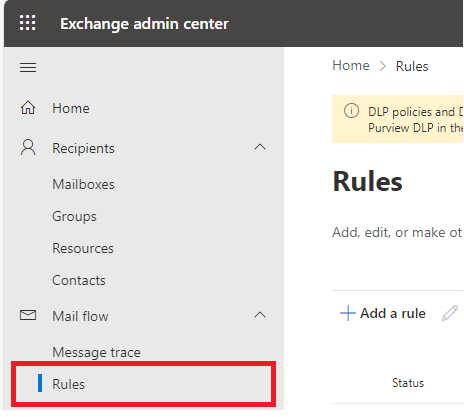Click the info icon in DLP banner

click(351, 111)
